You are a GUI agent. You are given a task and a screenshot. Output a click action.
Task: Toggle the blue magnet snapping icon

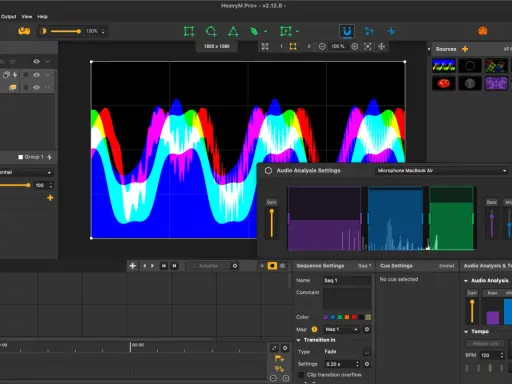(x=347, y=31)
